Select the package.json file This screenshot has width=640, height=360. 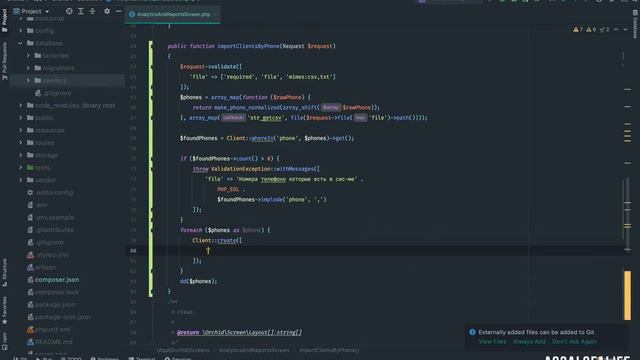point(51,304)
